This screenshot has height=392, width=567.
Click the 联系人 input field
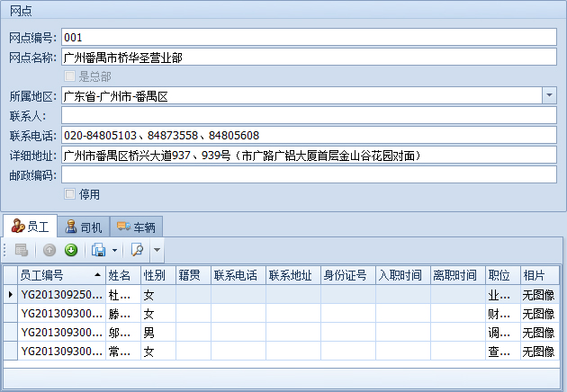(309, 115)
